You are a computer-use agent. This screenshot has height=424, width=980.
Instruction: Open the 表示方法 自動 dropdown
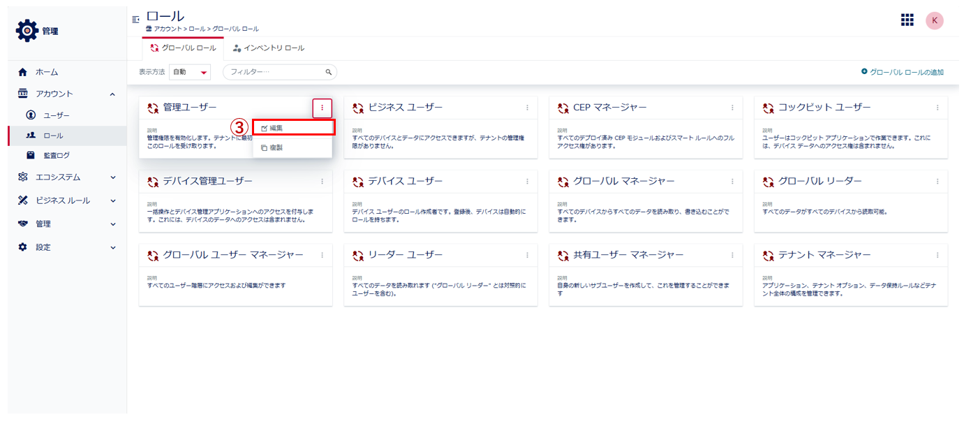190,72
